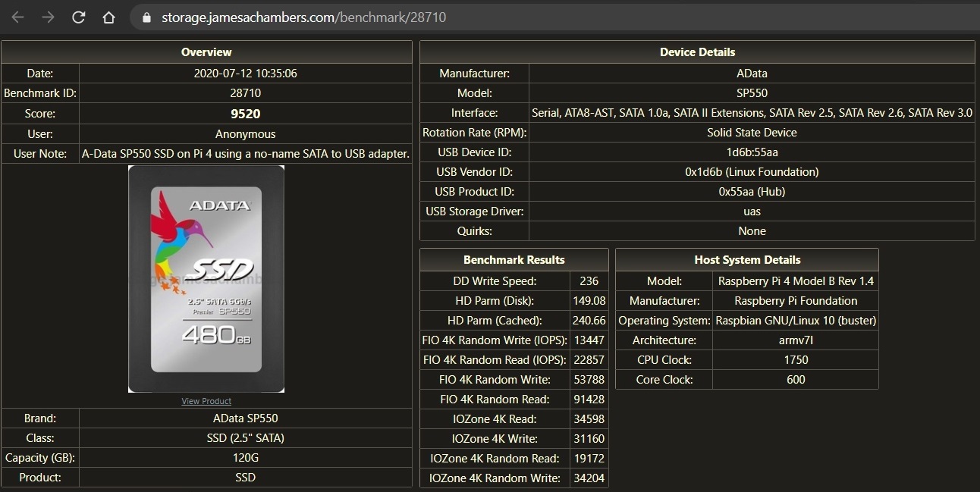Click the USB Storage Driver value uas

click(752, 212)
